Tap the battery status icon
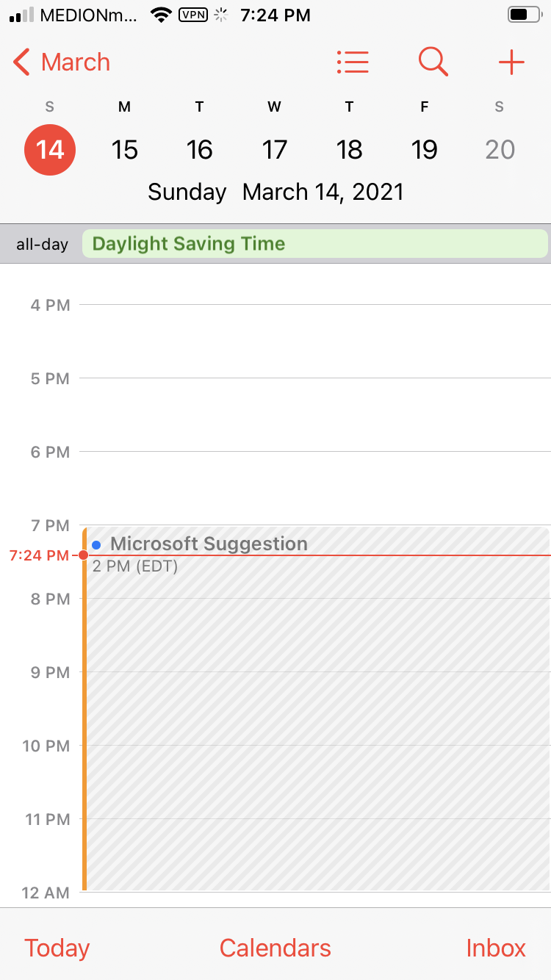Screen dimensions: 551x980 [523, 15]
